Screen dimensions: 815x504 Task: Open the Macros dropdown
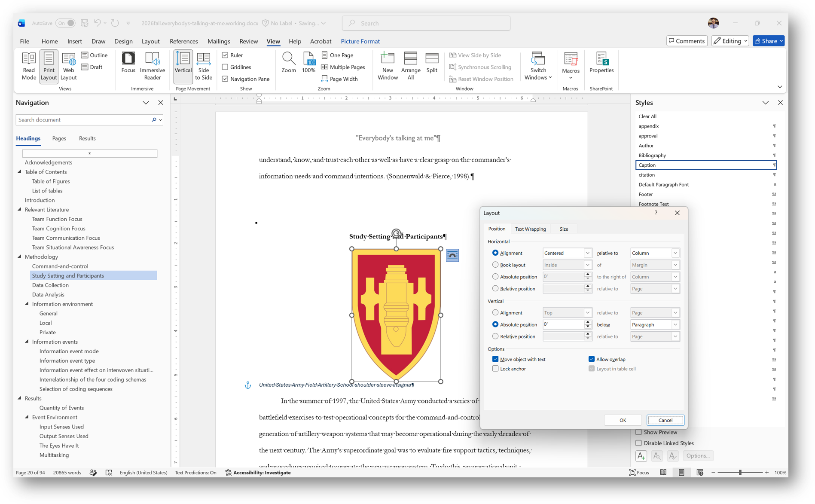point(571,66)
